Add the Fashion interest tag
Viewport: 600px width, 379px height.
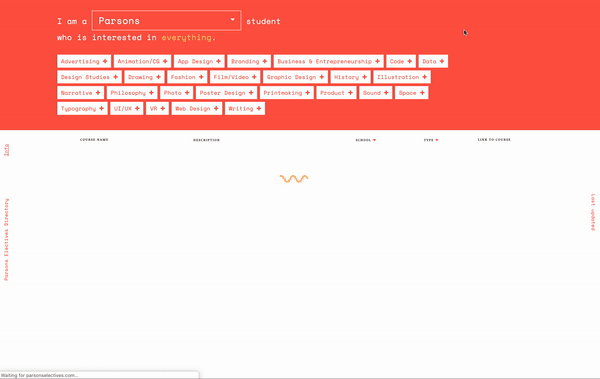pos(187,77)
